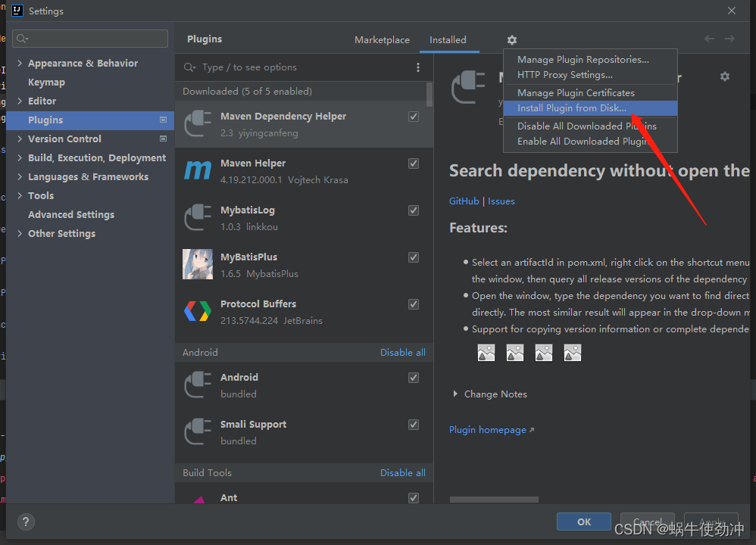Click the Maven Helper blue m icon
756x545 pixels.
198,170
